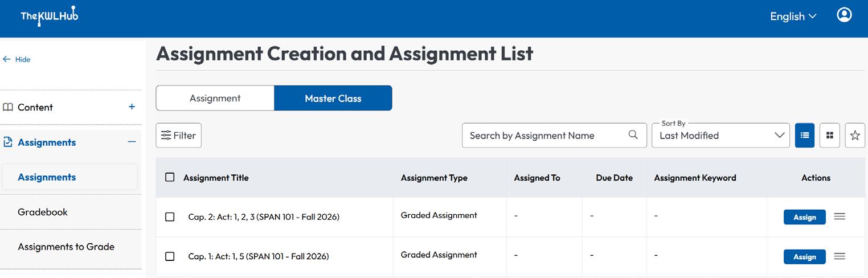Open hamburger menu for Cap. 2 assignment
Viewport: 868px width, 278px height.
[840, 216]
